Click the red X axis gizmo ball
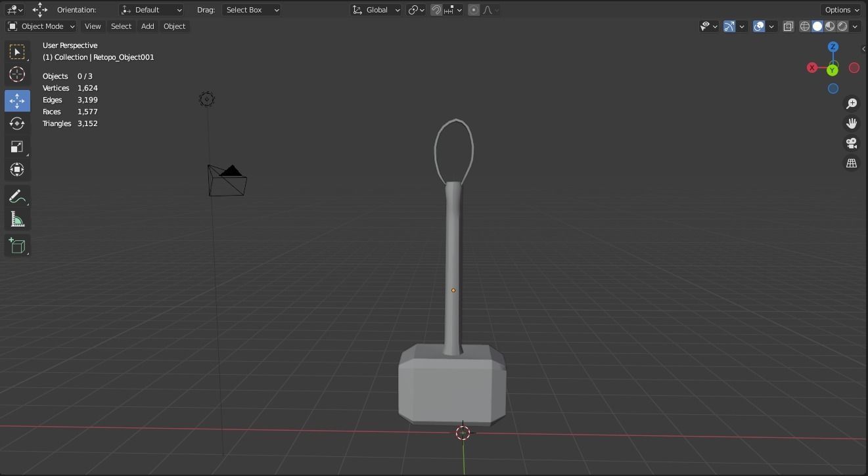868x476 pixels. pos(812,68)
